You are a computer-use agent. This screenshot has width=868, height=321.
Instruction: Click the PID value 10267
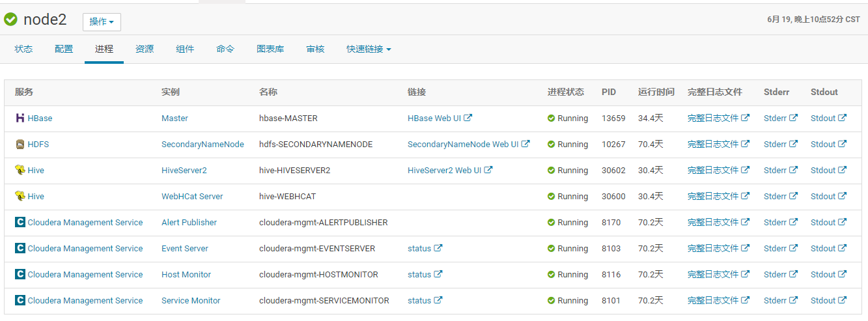pos(613,145)
